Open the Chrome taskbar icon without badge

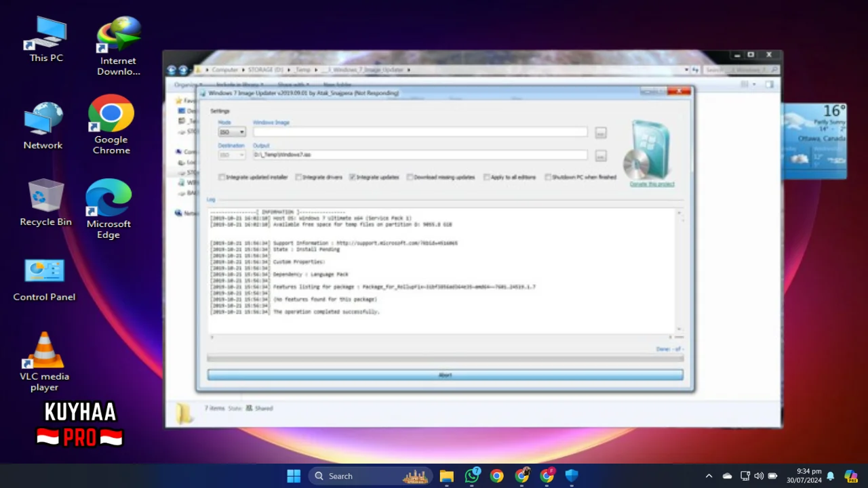pos(497,476)
